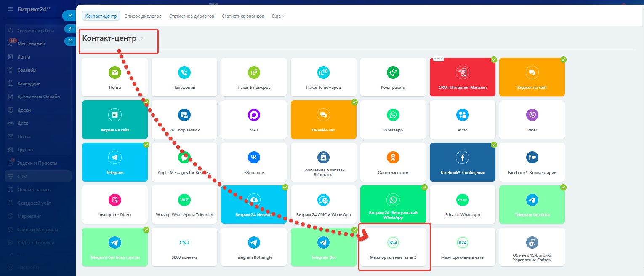Open the Одноклассники tile
Image resolution: width=644 pixels, height=276 pixels.
(x=393, y=162)
